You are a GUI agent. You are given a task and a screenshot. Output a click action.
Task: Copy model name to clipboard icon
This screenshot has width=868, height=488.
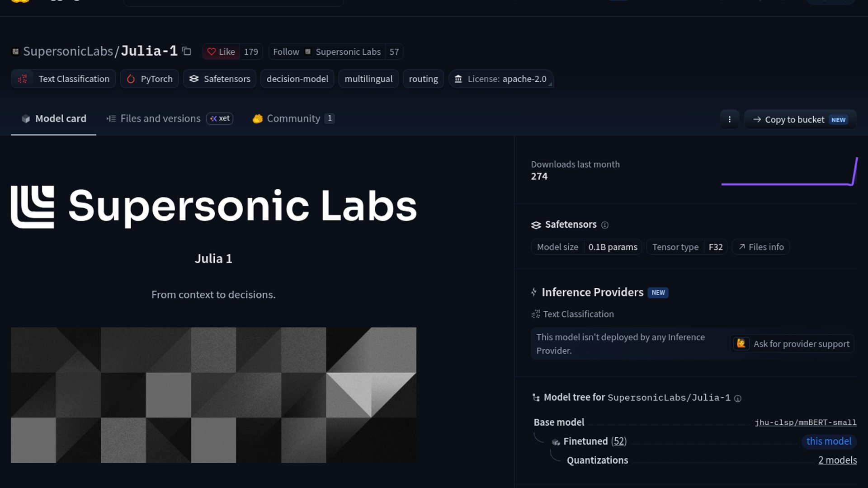(186, 51)
